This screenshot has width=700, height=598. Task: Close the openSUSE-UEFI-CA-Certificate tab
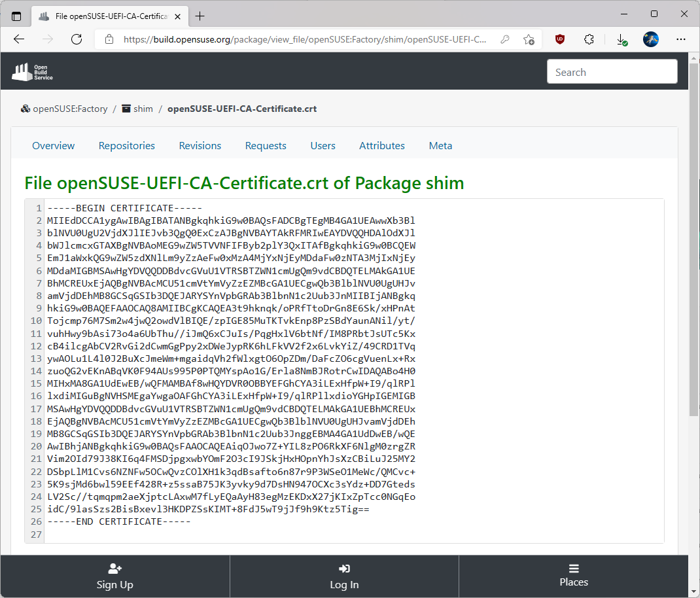tap(177, 16)
